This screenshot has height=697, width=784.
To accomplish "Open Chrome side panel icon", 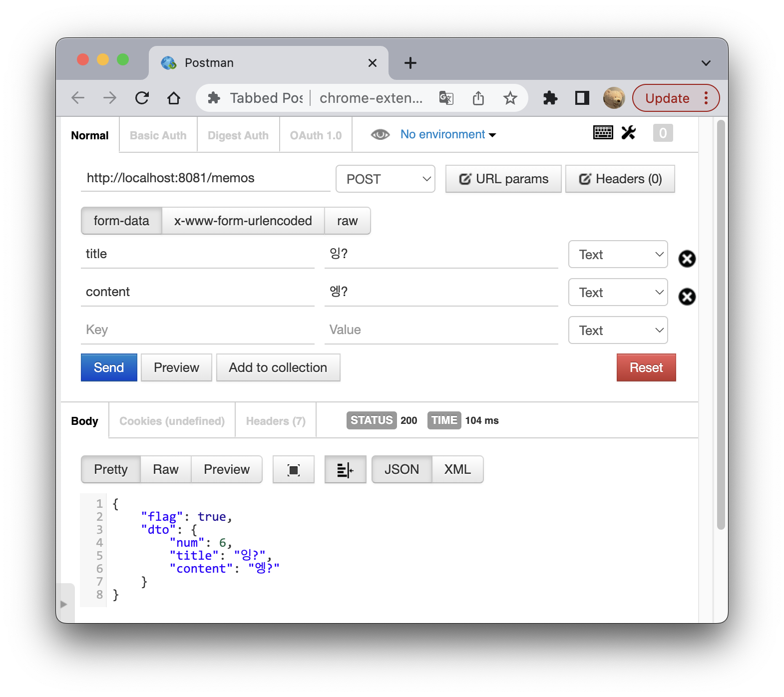I will tap(582, 98).
